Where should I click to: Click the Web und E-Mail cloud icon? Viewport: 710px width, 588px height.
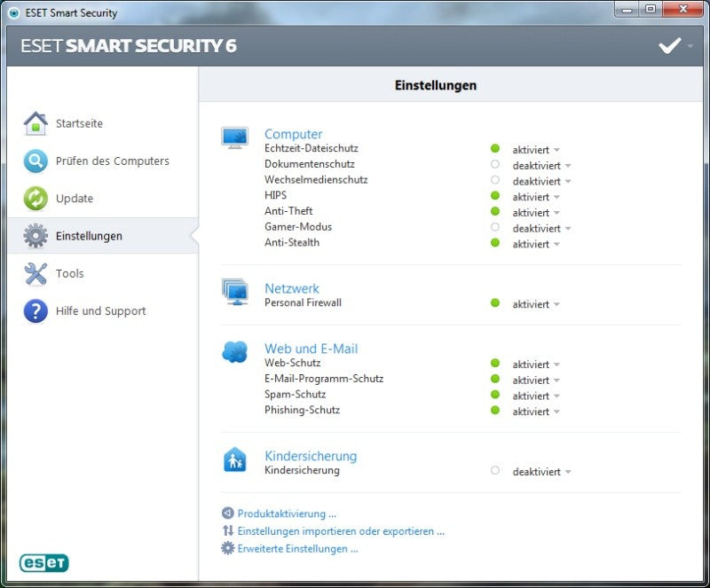[x=234, y=352]
